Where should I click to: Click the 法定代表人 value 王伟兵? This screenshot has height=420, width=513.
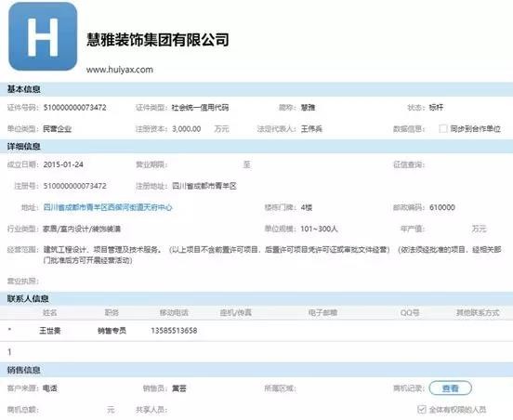point(311,129)
